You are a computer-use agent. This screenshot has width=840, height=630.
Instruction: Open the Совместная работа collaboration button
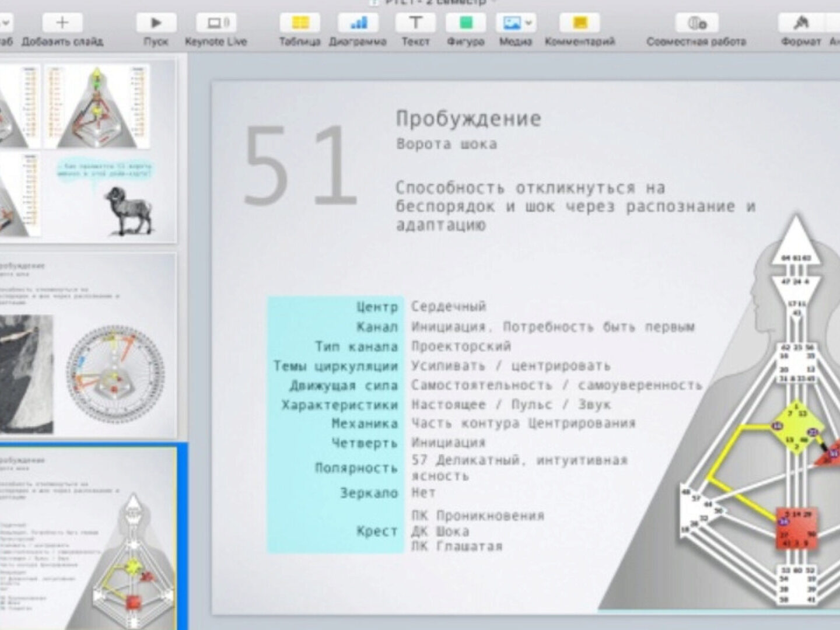[x=696, y=23]
